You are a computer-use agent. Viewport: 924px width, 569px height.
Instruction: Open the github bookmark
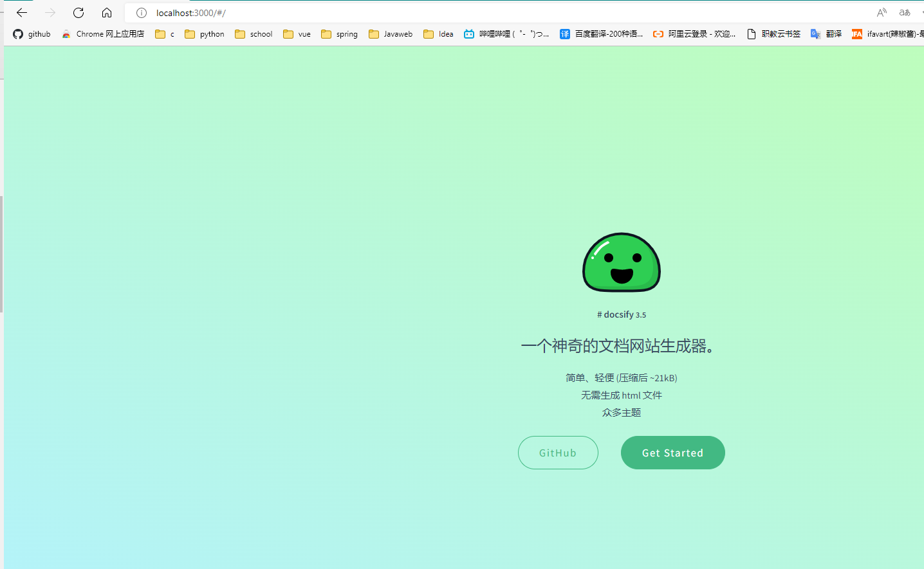point(32,34)
